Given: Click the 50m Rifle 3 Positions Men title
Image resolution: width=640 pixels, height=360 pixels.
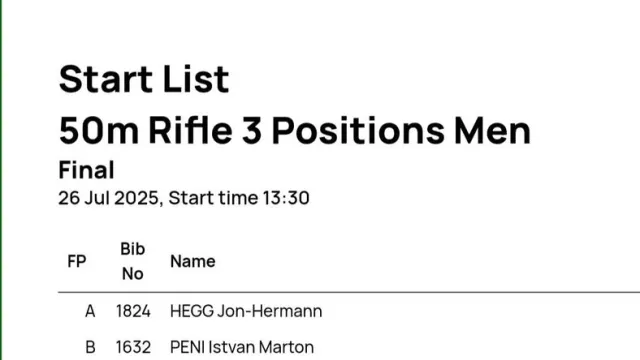Looking at the screenshot, I should (295, 131).
